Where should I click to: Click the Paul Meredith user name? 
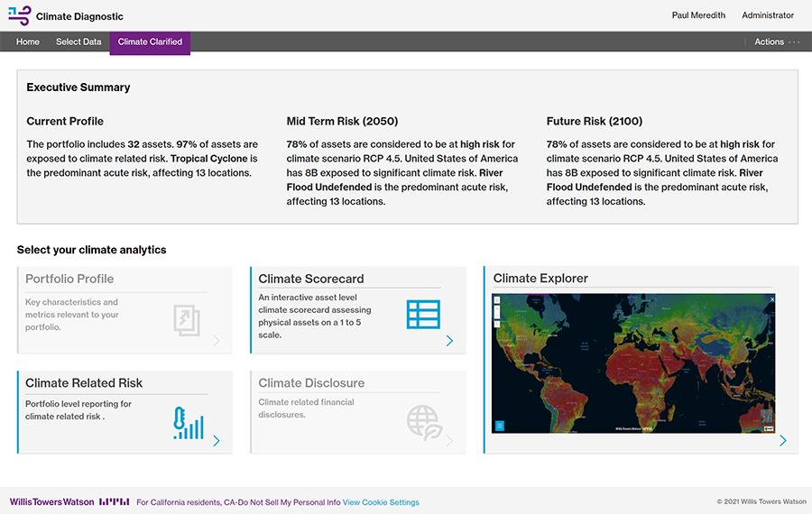697,15
